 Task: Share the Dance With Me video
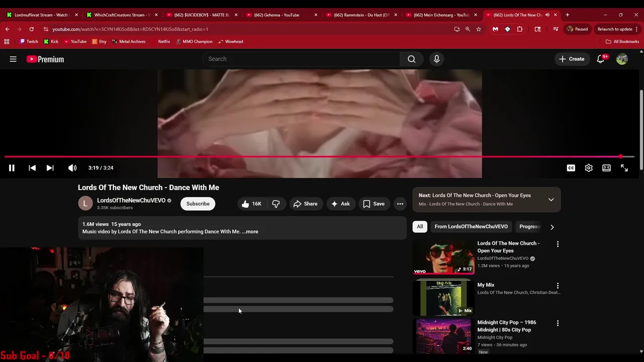tap(305, 204)
